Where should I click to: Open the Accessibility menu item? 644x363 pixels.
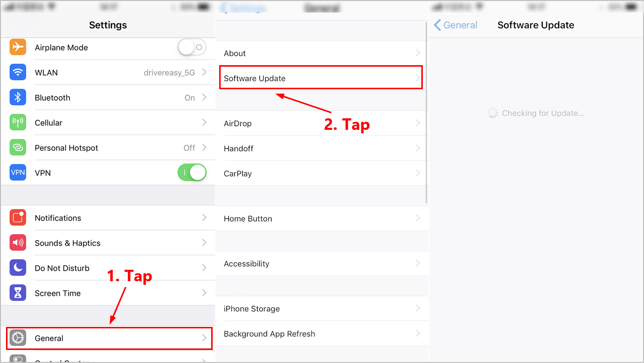click(322, 264)
